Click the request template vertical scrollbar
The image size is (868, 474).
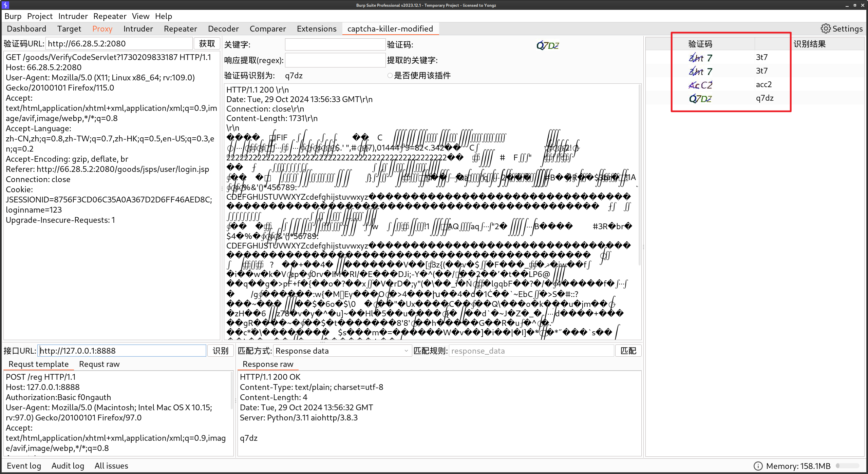click(x=232, y=390)
